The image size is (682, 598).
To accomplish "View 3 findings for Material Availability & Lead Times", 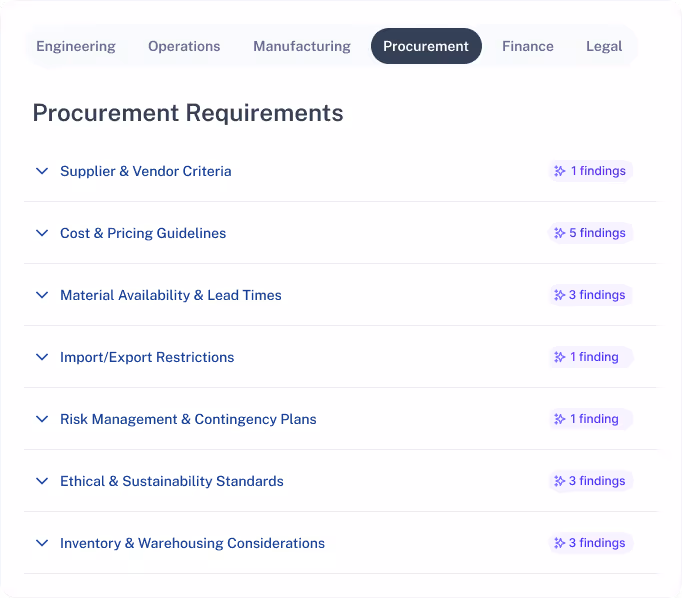I will click(590, 295).
